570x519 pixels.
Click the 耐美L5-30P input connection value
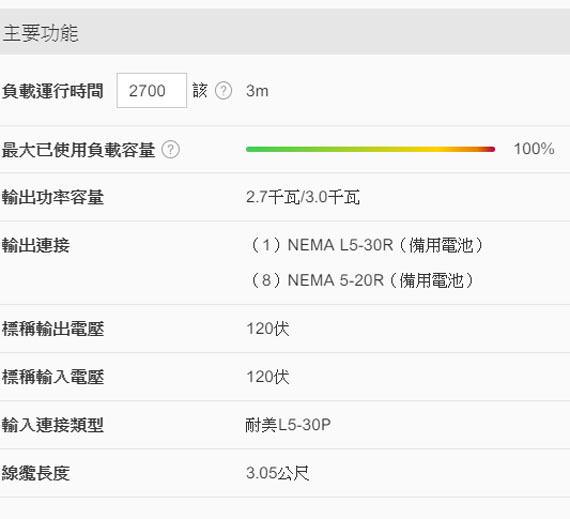tap(288, 425)
